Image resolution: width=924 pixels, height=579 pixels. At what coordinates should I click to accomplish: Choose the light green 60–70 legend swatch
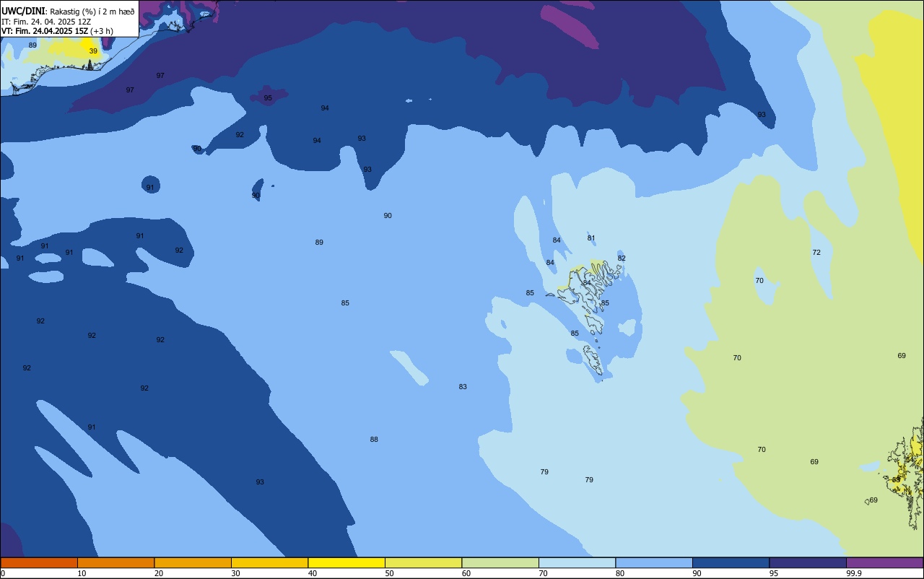point(500,562)
